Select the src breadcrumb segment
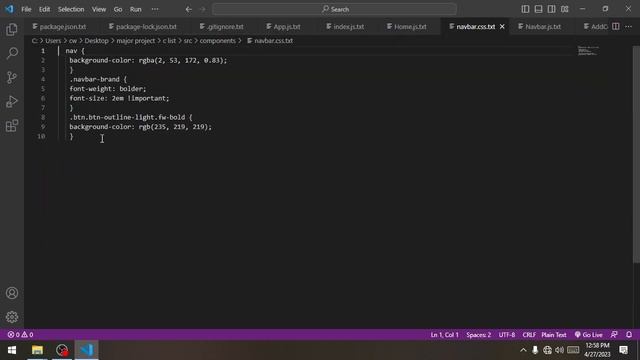The width and height of the screenshot is (640, 360). coord(188,41)
